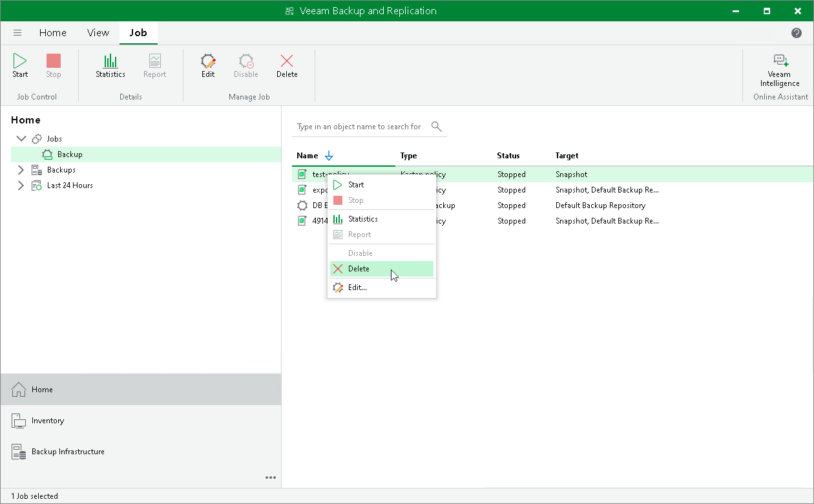Click the Backups node icon
This screenshot has width=814, height=504.
click(x=37, y=170)
